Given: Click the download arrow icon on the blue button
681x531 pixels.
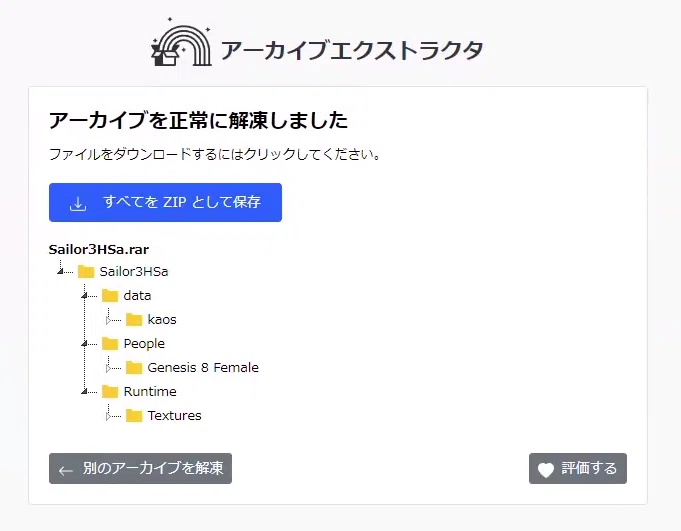Looking at the screenshot, I should tap(78, 203).
